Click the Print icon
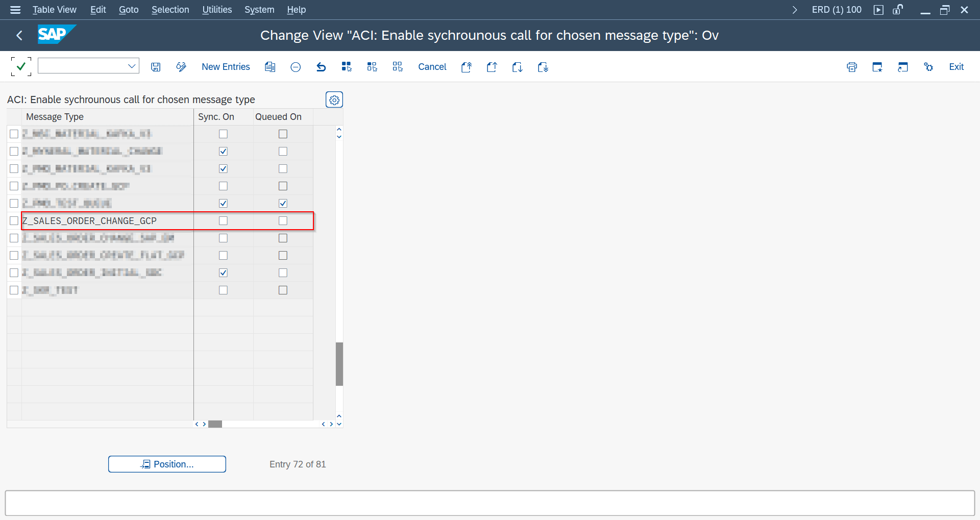 coord(852,67)
